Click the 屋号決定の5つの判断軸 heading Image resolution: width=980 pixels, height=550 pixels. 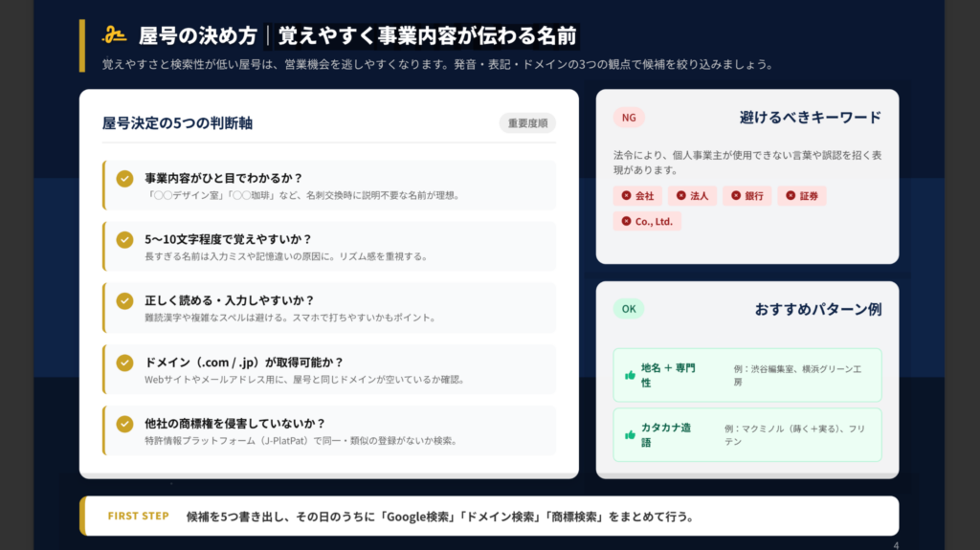click(x=177, y=123)
